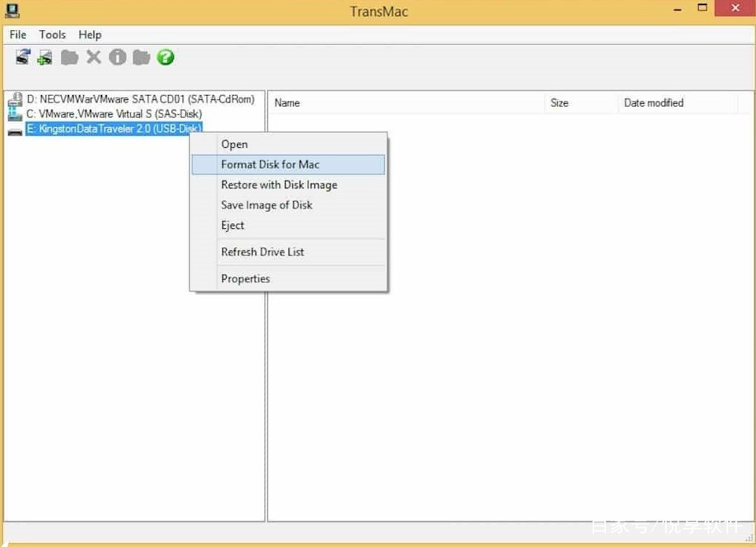
Task: Select the E: Kingston DataTraveler drive
Action: (x=114, y=129)
